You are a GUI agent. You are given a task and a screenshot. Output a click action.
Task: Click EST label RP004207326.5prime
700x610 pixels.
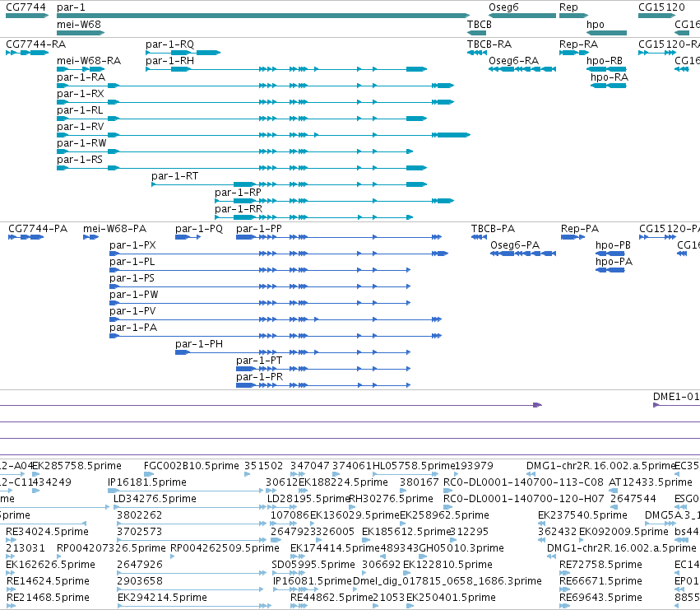tap(111, 548)
